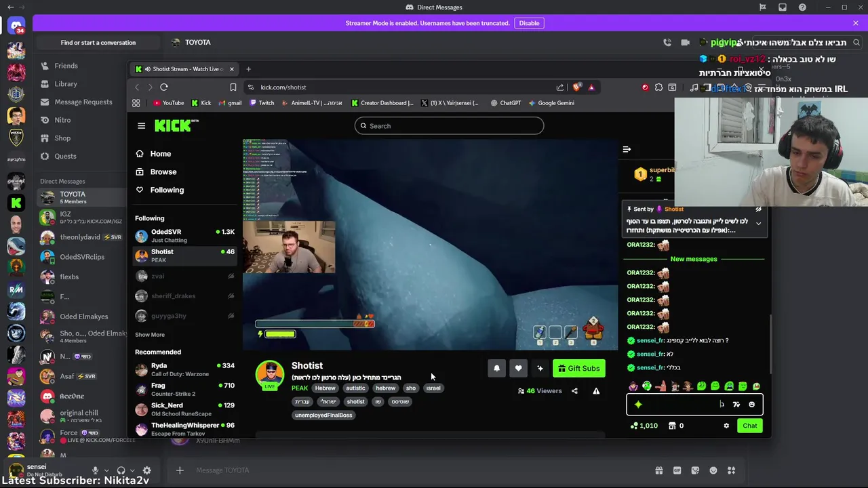868x488 pixels.
Task: Click the YouTube bookmark
Action: pyautogui.click(x=168, y=103)
